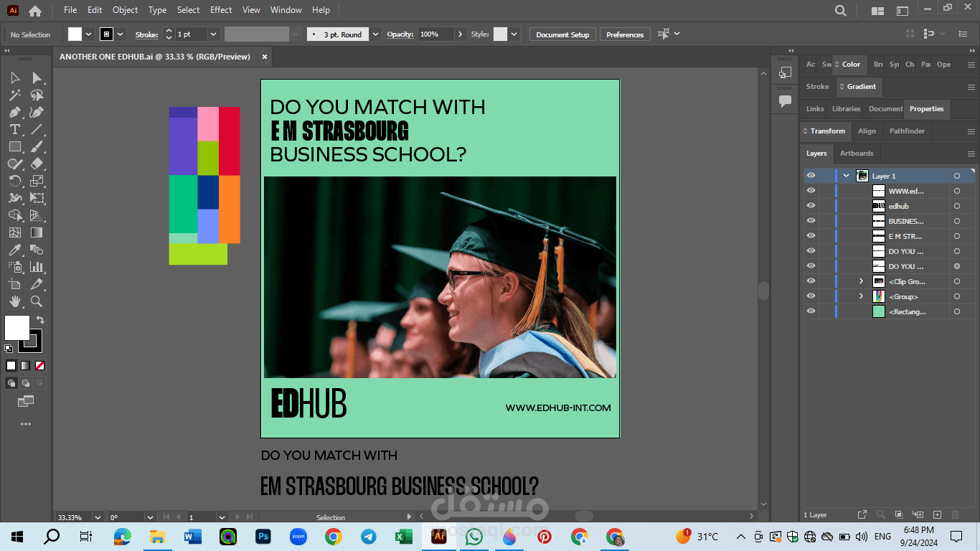Click the Style swatch in control bar
This screenshot has height=551, width=980.
pyautogui.click(x=500, y=34)
